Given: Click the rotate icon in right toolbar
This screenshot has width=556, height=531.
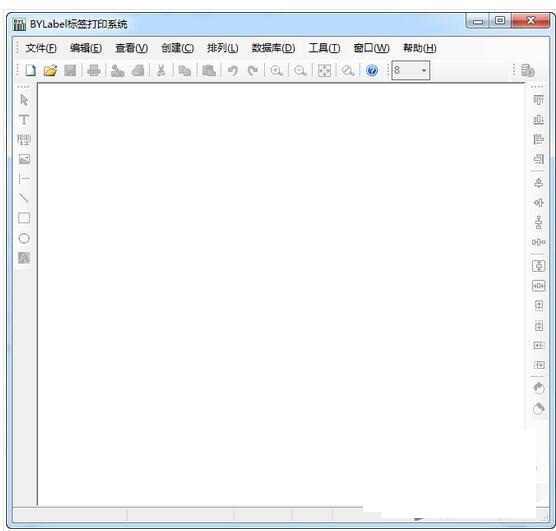Looking at the screenshot, I should tap(538, 388).
